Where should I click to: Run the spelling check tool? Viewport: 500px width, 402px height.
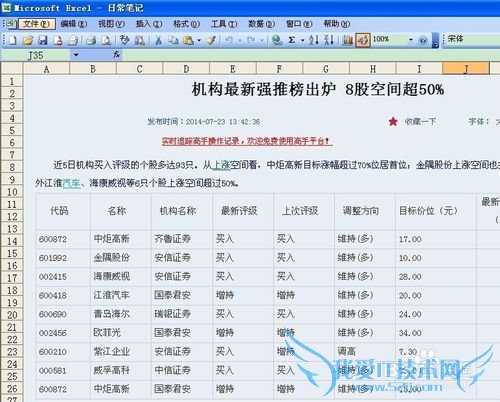[125, 40]
